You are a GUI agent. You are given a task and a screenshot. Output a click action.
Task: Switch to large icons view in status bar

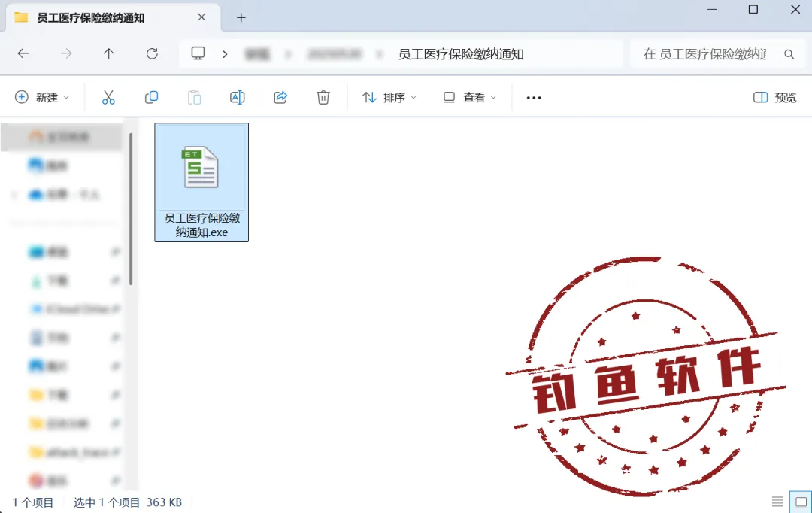click(801, 502)
